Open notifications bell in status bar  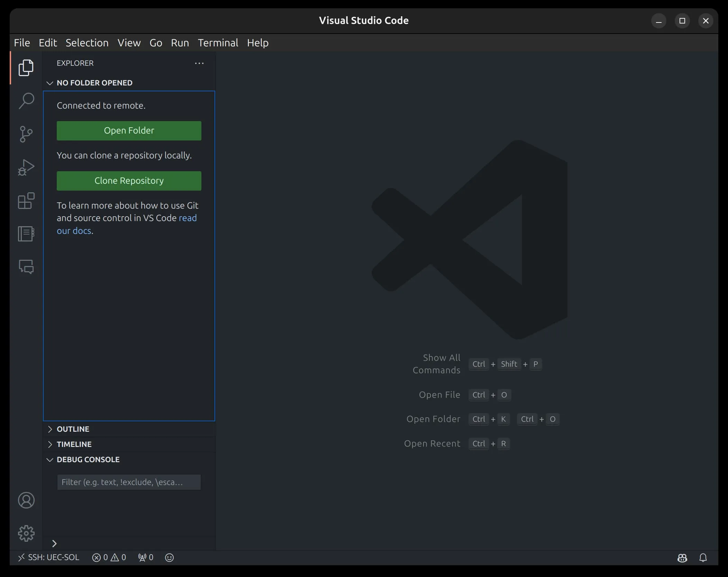(x=703, y=558)
